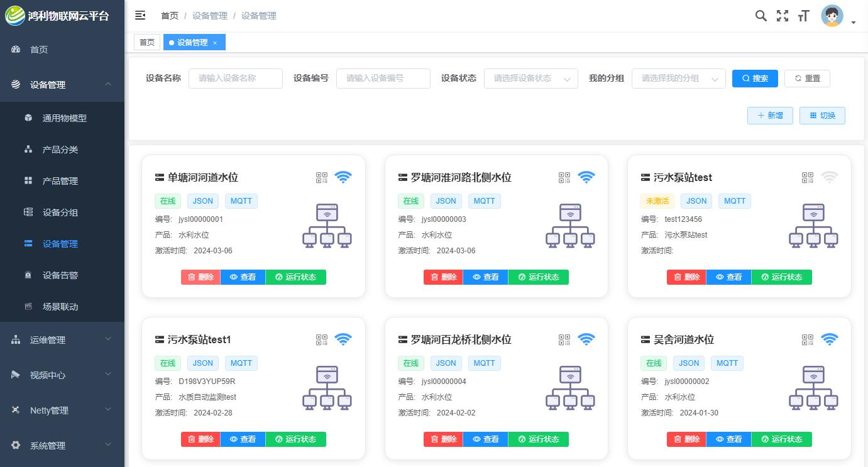Screen dimensions: 868x467
Task: Click the user avatar in the header
Action: pyautogui.click(x=832, y=16)
